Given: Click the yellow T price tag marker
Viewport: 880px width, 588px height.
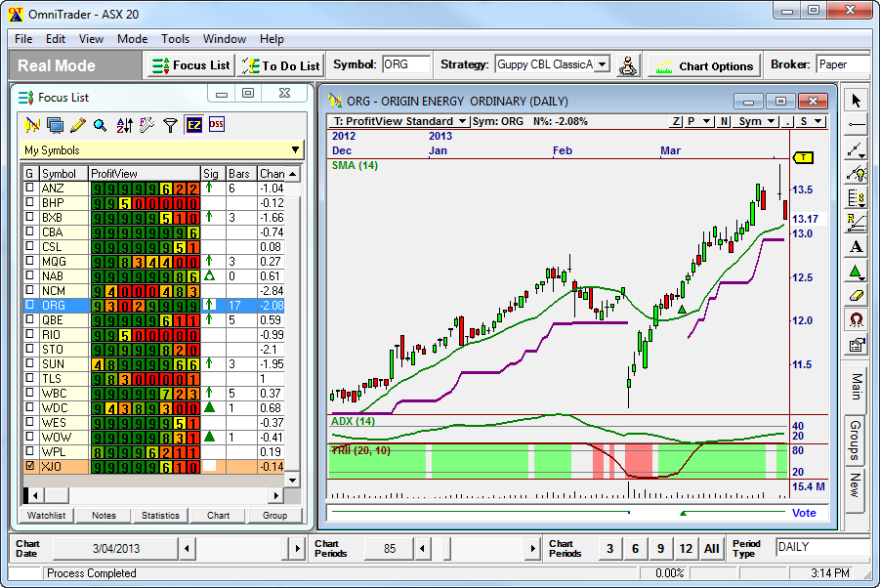Looking at the screenshot, I should [x=803, y=157].
